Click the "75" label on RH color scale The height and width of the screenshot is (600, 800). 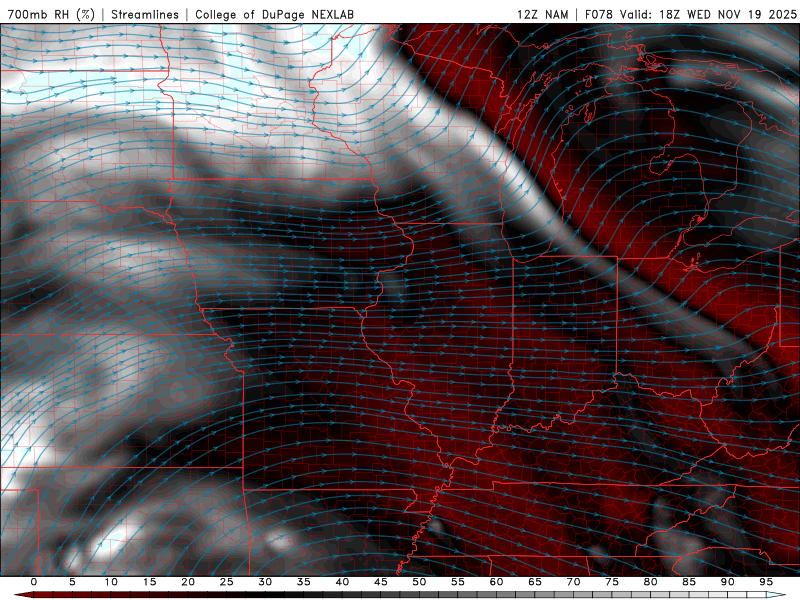612,582
